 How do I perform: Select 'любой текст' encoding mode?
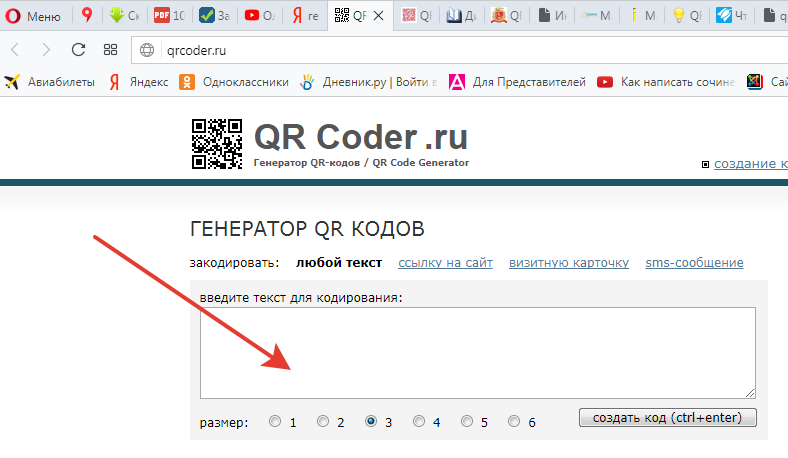tap(339, 262)
